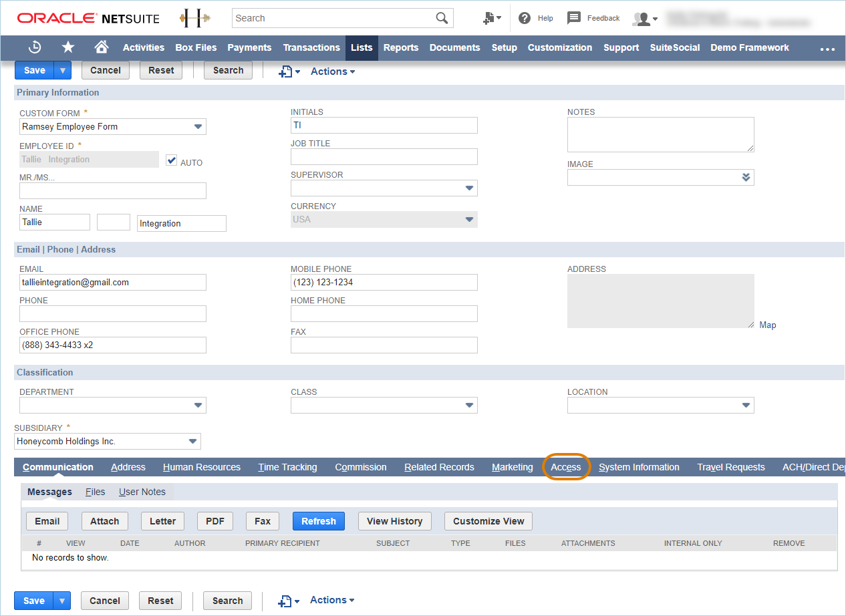Open the Customization menu
The image size is (846, 616).
(x=560, y=47)
